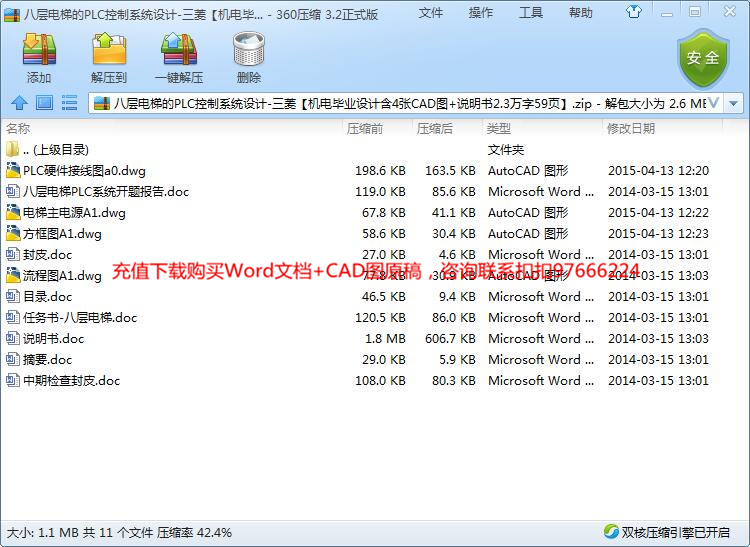
Task: Expand the address path history chevron
Action: point(714,103)
